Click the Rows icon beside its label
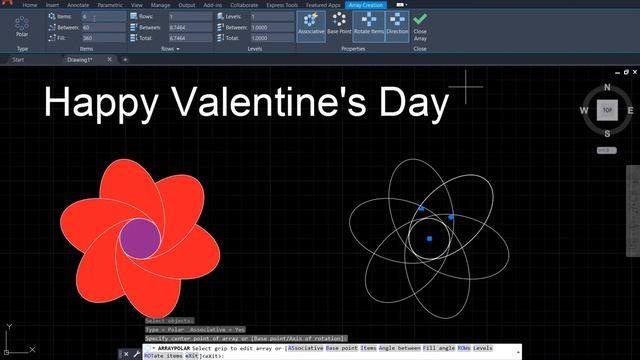The image size is (640, 360). (x=133, y=16)
